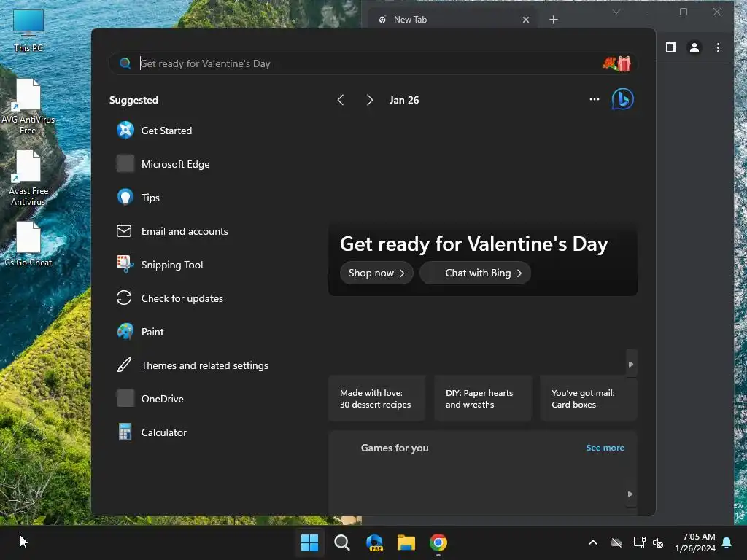747x560 pixels.
Task: Open See more games link
Action: tap(605, 448)
